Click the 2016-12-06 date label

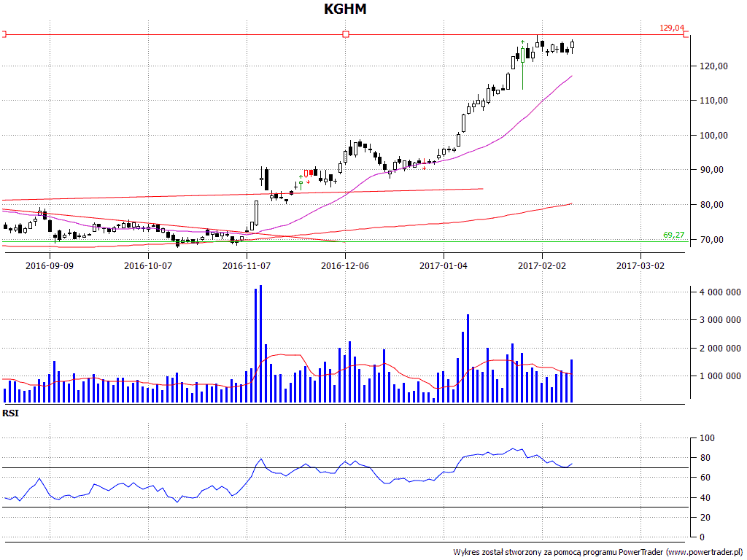point(345,266)
